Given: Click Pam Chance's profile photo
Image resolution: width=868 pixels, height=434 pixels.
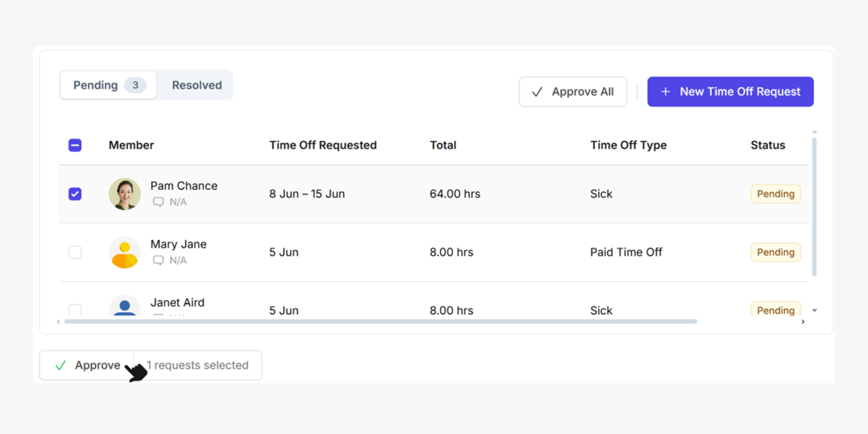Looking at the screenshot, I should [x=125, y=194].
